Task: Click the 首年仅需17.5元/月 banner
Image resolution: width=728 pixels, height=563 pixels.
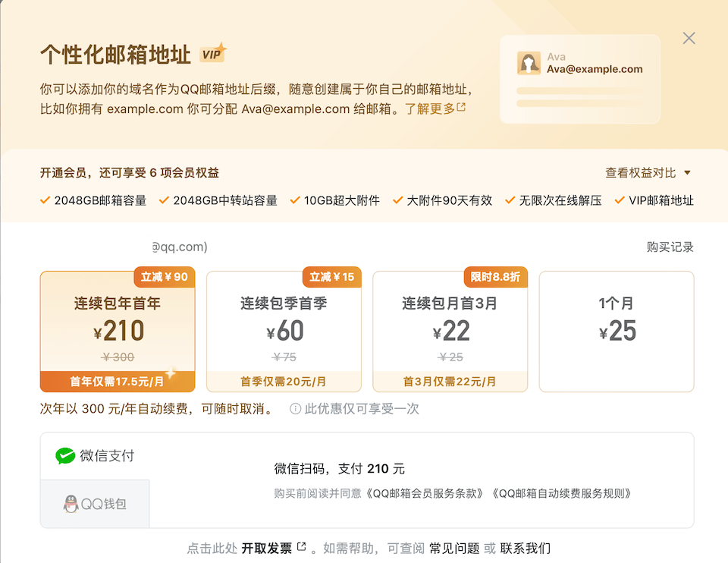Action: click(x=118, y=382)
